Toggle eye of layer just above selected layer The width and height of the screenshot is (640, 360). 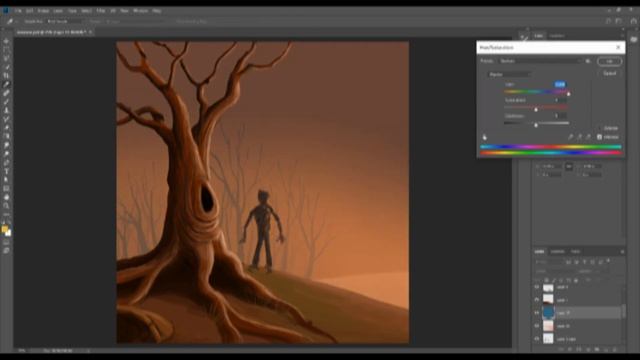click(x=537, y=300)
